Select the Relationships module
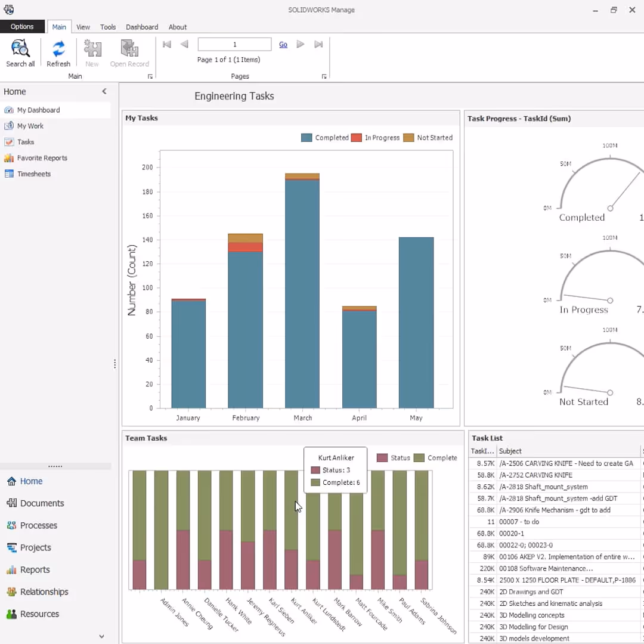 [38, 592]
